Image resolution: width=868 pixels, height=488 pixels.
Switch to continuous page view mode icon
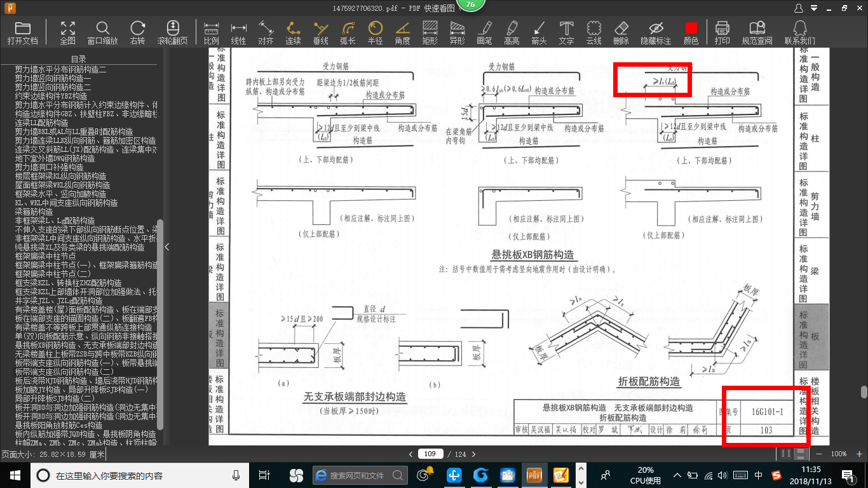[x=801, y=454]
